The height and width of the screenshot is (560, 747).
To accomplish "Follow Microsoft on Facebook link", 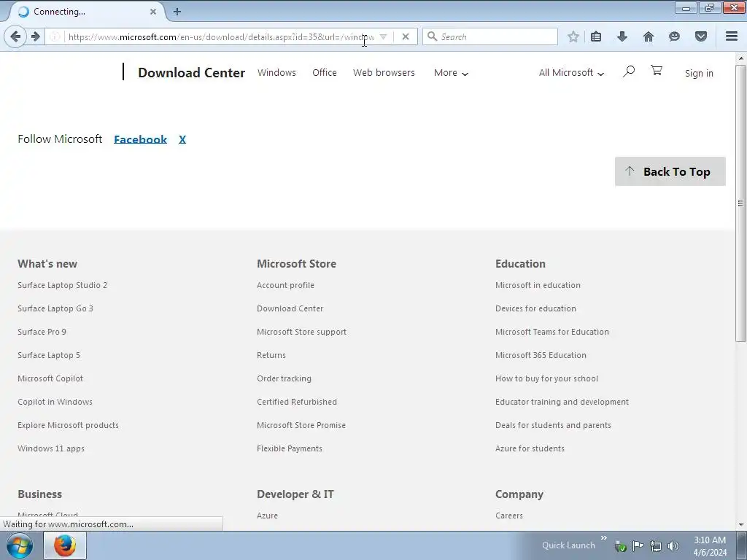I will tap(141, 139).
